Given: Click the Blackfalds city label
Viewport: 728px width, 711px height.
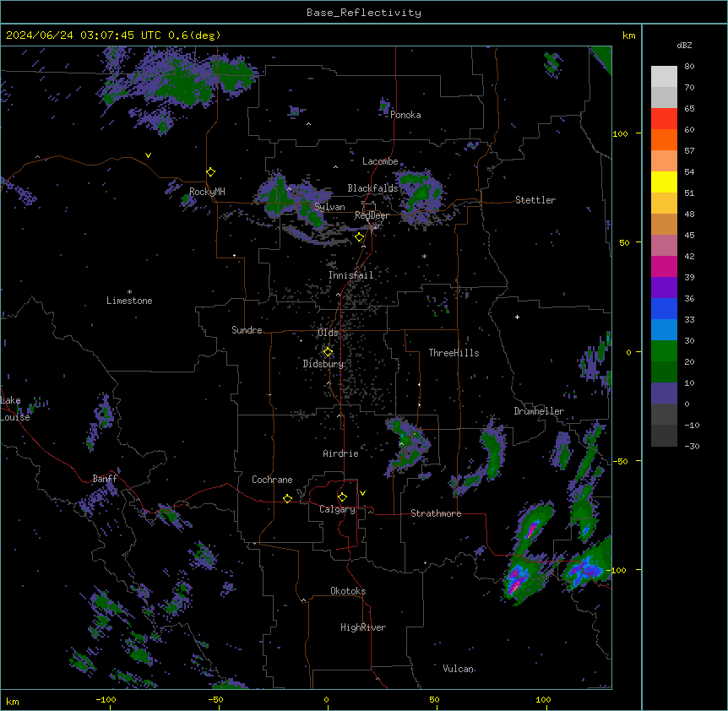Looking at the screenshot, I should tap(372, 188).
